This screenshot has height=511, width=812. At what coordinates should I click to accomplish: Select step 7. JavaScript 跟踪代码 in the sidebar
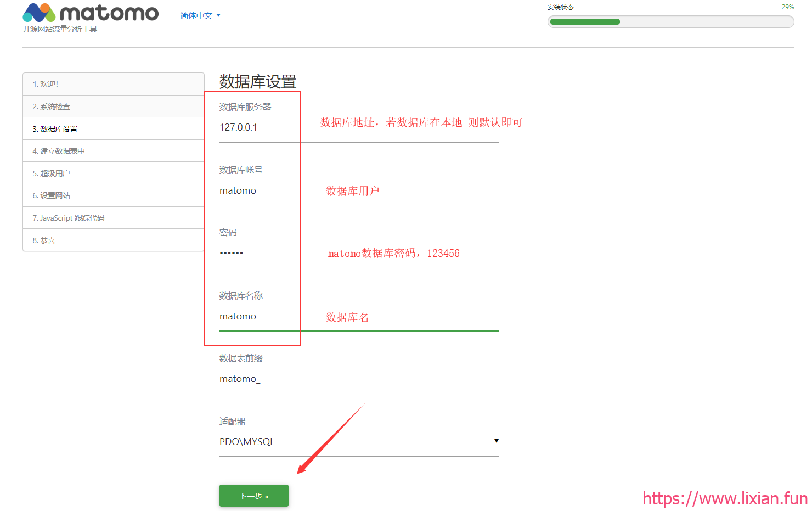click(114, 218)
